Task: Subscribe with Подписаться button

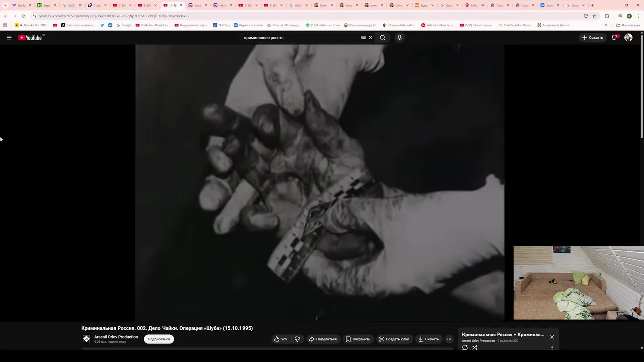Action: coord(158,339)
